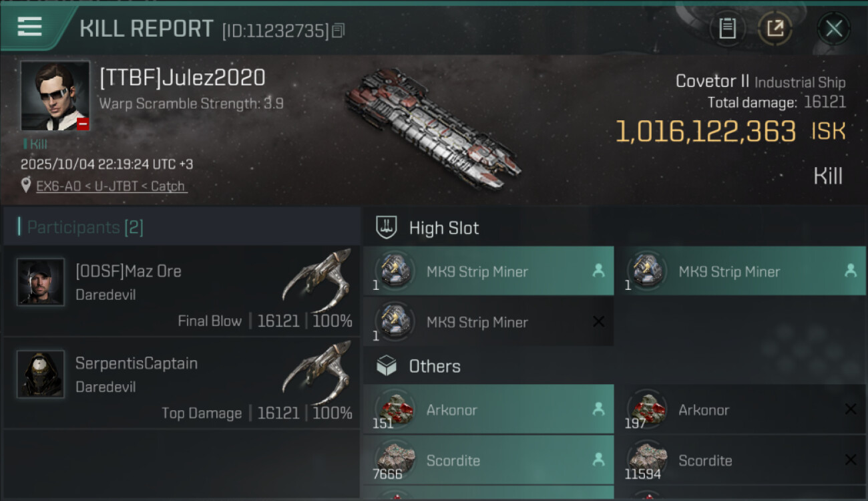Click the High Slot section header
868x501 pixels.
443,228
